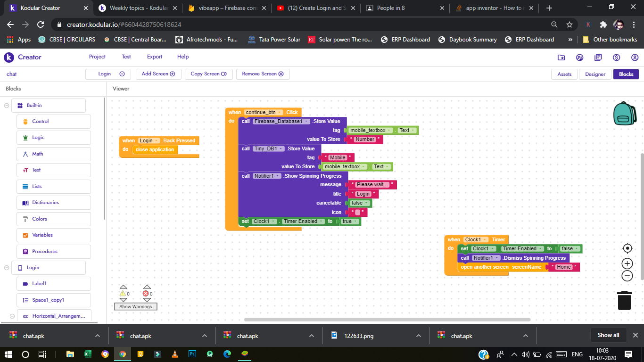
Task: Switch to the Designer view
Action: [595, 74]
